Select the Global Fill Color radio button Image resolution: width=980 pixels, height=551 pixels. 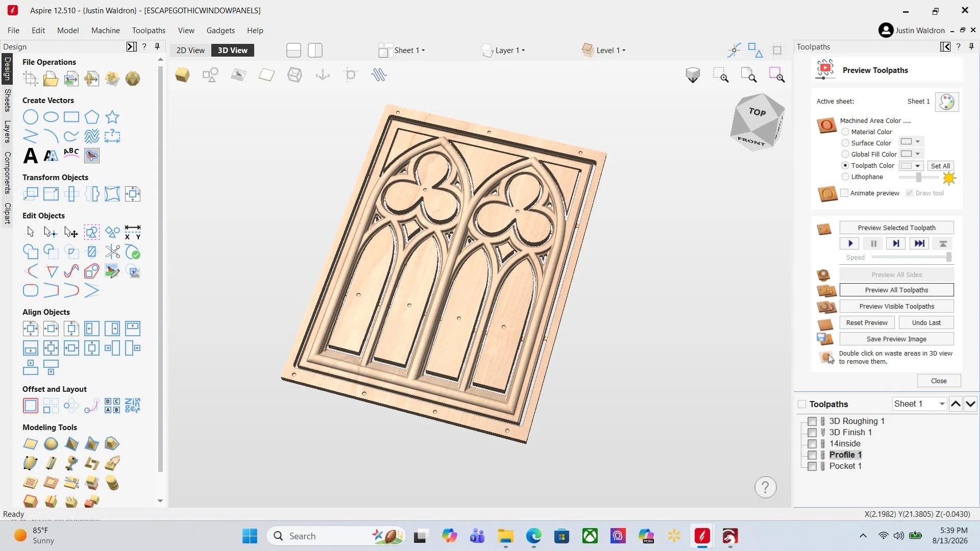click(845, 154)
